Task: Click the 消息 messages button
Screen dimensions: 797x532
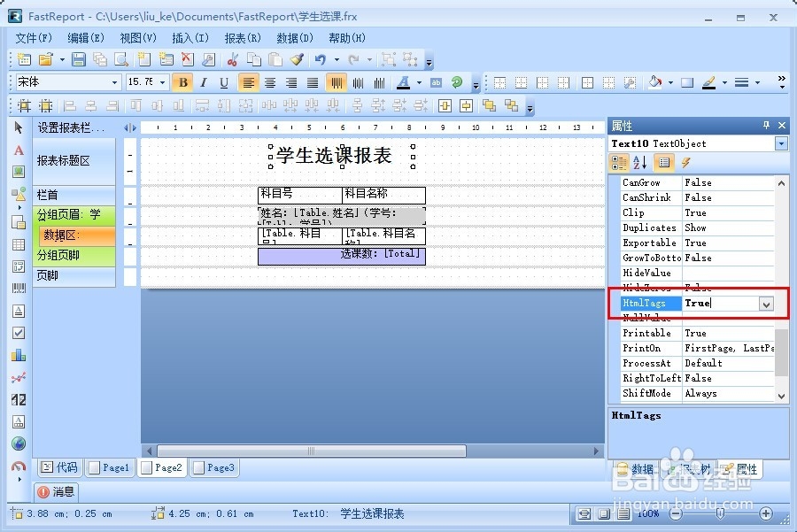Action: (57, 492)
